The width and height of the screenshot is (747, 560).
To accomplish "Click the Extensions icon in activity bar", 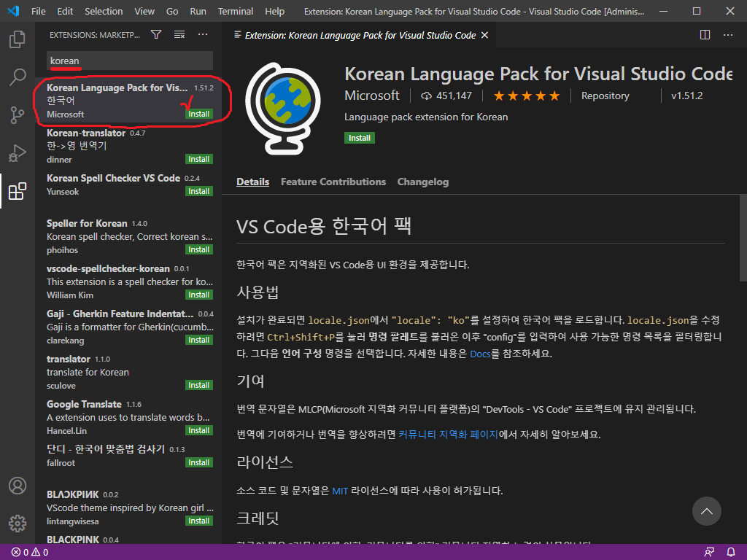I will 18,192.
